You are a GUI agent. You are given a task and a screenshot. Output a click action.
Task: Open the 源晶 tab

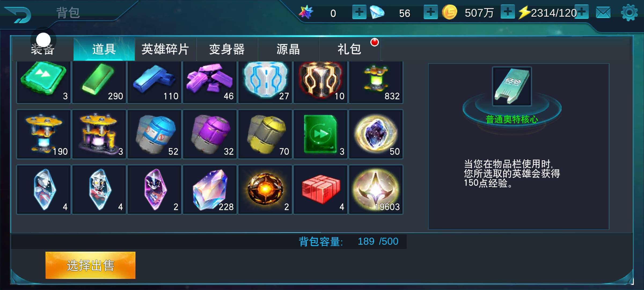[x=288, y=49]
